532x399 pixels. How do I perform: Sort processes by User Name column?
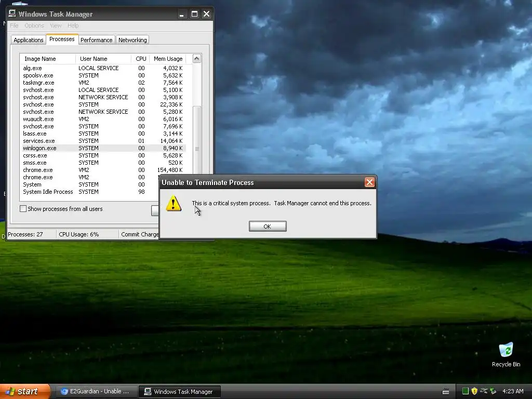coord(103,59)
